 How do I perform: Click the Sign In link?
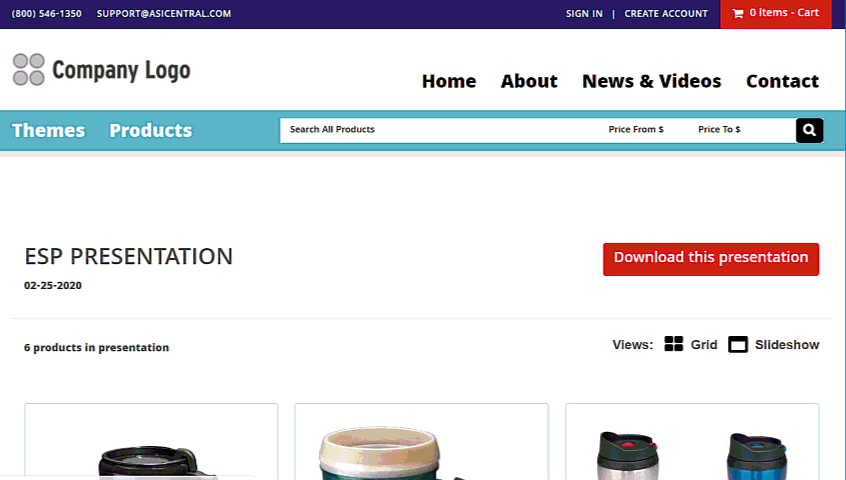click(584, 13)
